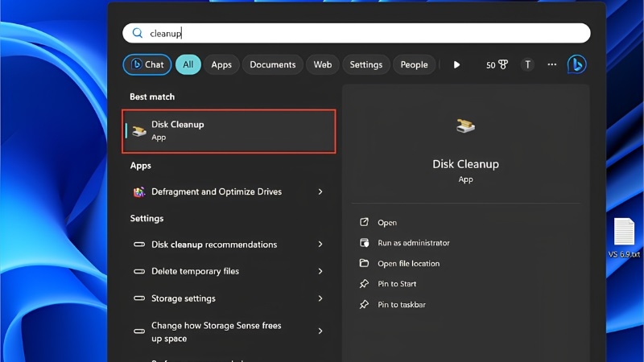The image size is (644, 362).
Task: Click the T account avatar
Action: [527, 64]
